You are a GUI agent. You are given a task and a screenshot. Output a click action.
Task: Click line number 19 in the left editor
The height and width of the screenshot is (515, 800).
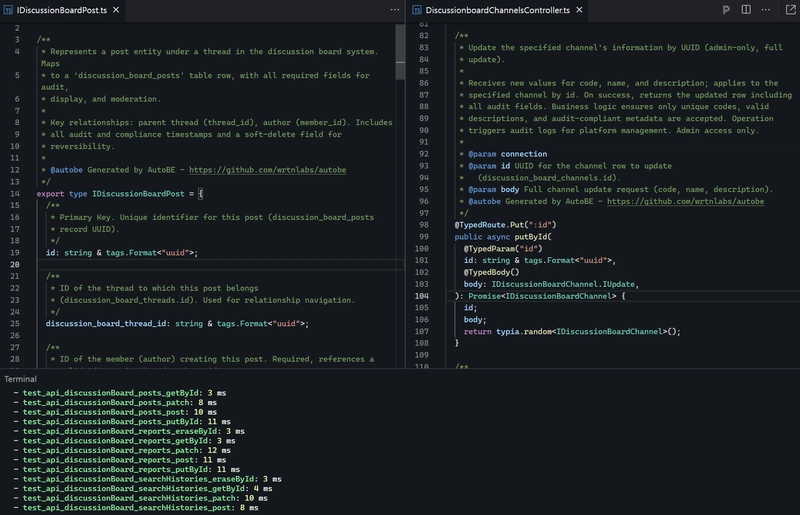tap(16, 253)
